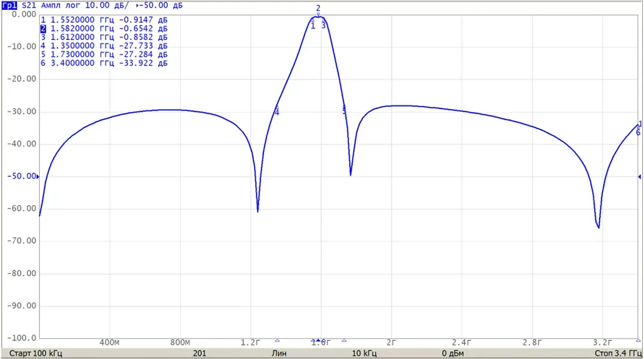Screen dimensions: 644x359
Task: Click the right reference level arrow indicator
Action: pyautogui.click(x=639, y=177)
